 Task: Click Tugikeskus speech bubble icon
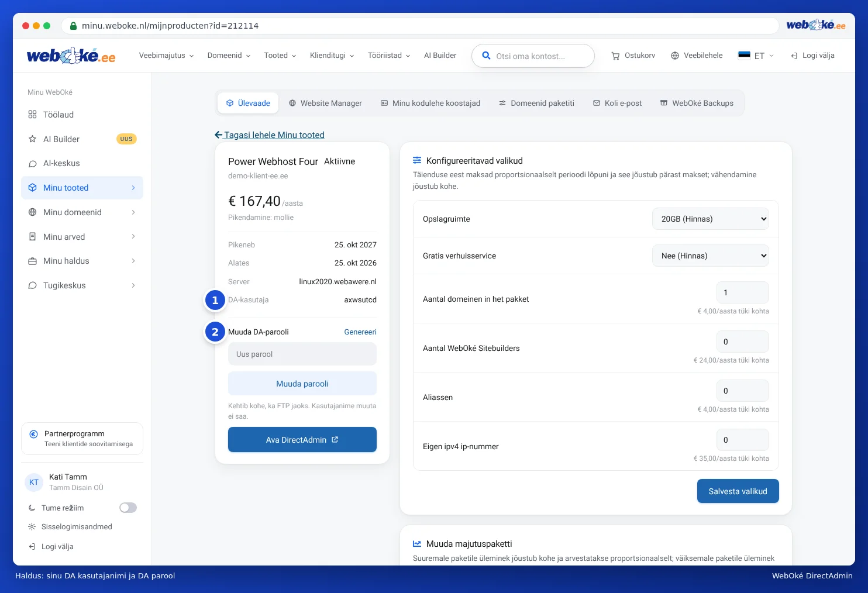coord(32,285)
